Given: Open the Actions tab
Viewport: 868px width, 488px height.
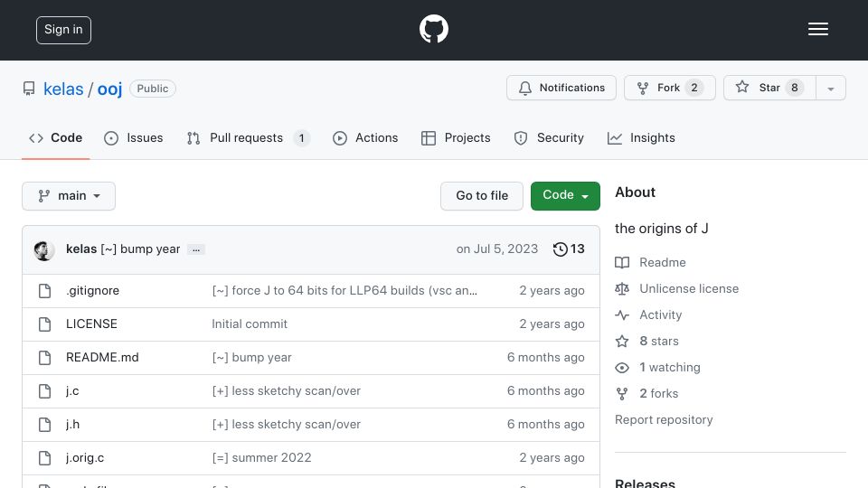Looking at the screenshot, I should 365,137.
